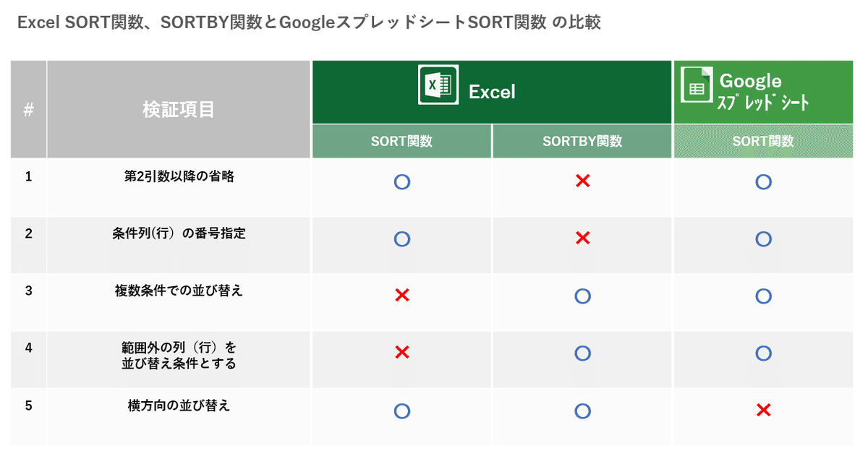Click the page title text at top

point(310,23)
